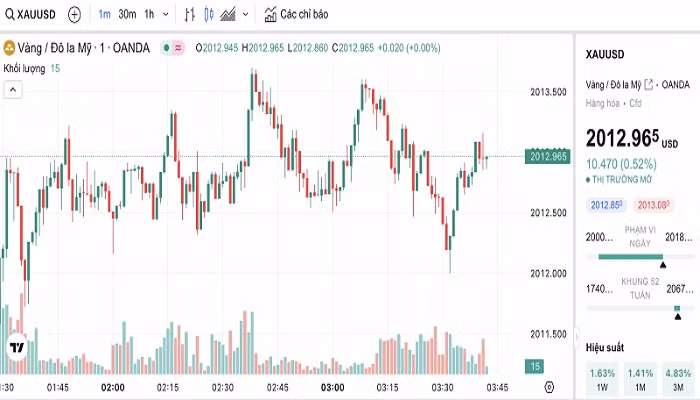
Task: Toggle the market open status indicator
Action: coord(165,47)
